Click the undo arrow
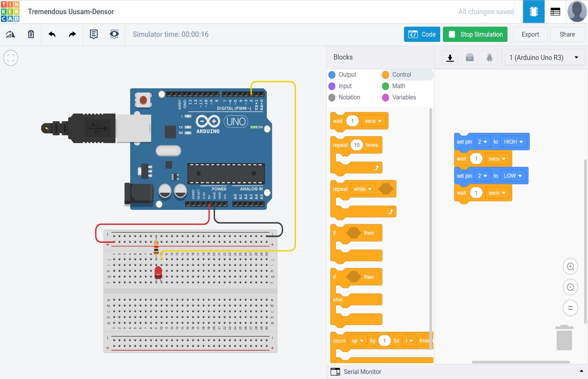Screen dimensions: 588x379 pos(52,34)
